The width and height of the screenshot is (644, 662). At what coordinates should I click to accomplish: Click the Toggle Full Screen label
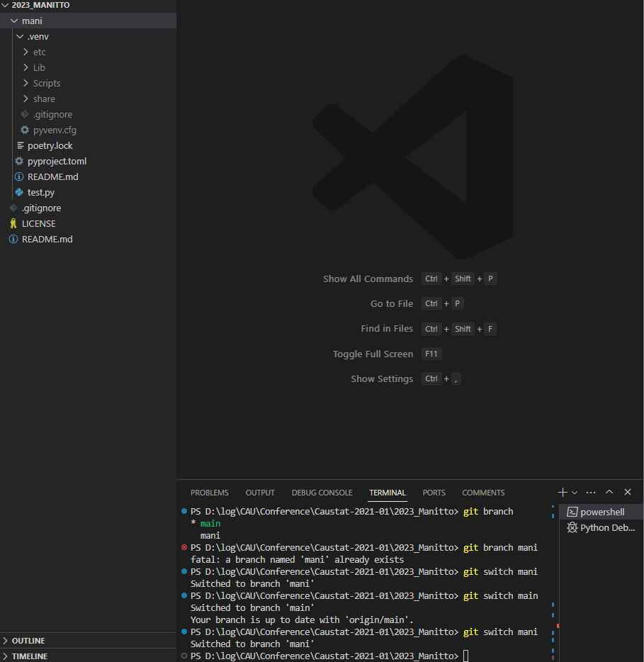[x=373, y=354]
